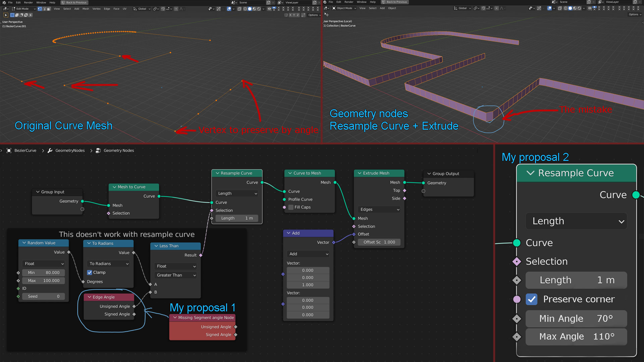Select the tweak tool icon below Edit Mode

pos(6,15)
